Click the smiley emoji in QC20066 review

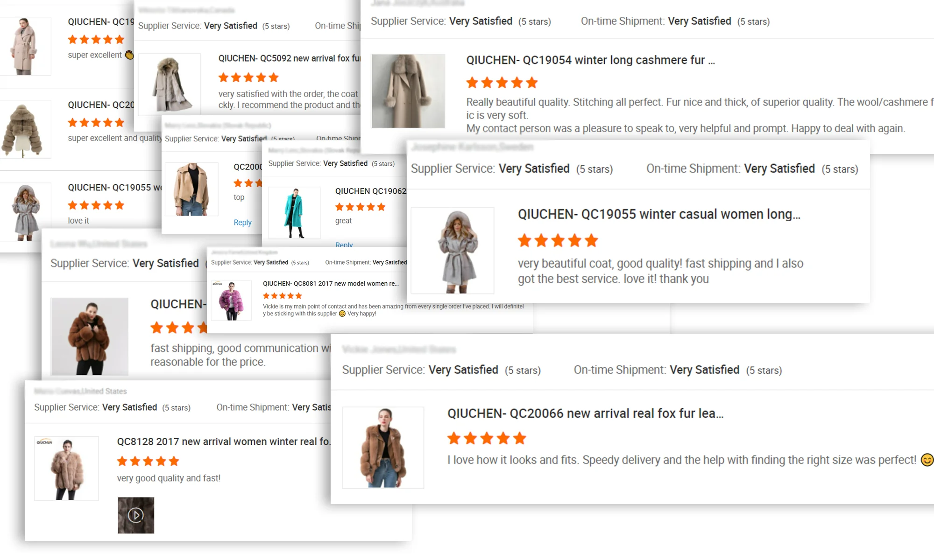coord(927,460)
